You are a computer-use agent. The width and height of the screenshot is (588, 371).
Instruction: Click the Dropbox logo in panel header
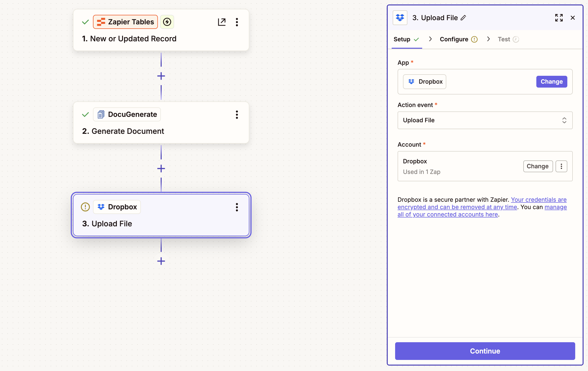[x=400, y=18]
